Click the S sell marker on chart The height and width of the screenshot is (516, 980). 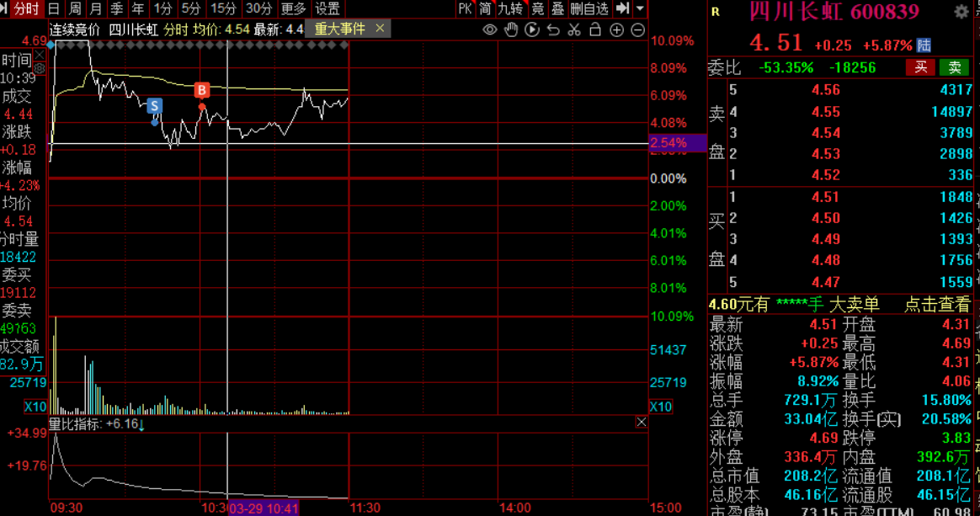[154, 106]
